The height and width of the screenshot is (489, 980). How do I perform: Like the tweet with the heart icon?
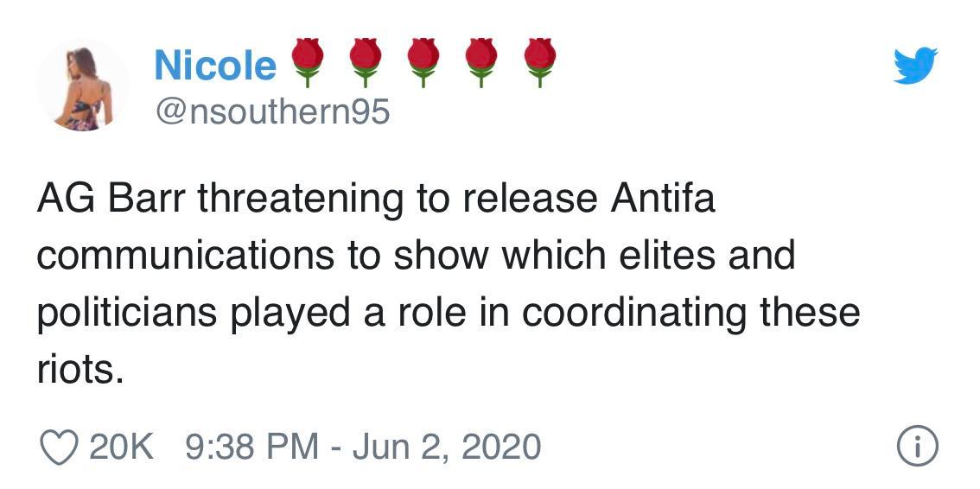pos(59,447)
